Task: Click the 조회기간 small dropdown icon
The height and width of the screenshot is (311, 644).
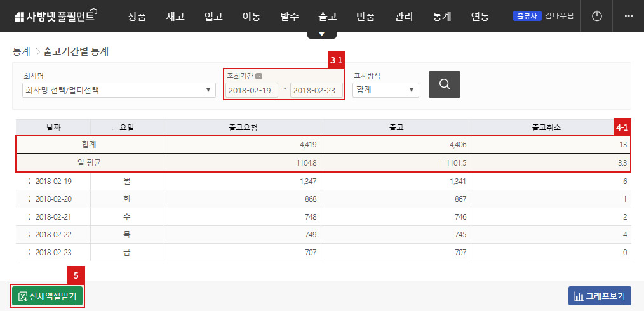Action: click(258, 76)
